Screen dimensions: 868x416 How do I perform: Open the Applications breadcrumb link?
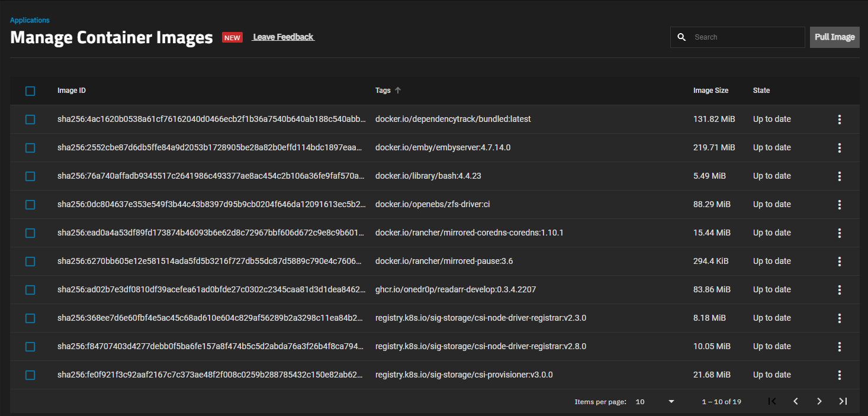pyautogui.click(x=30, y=20)
